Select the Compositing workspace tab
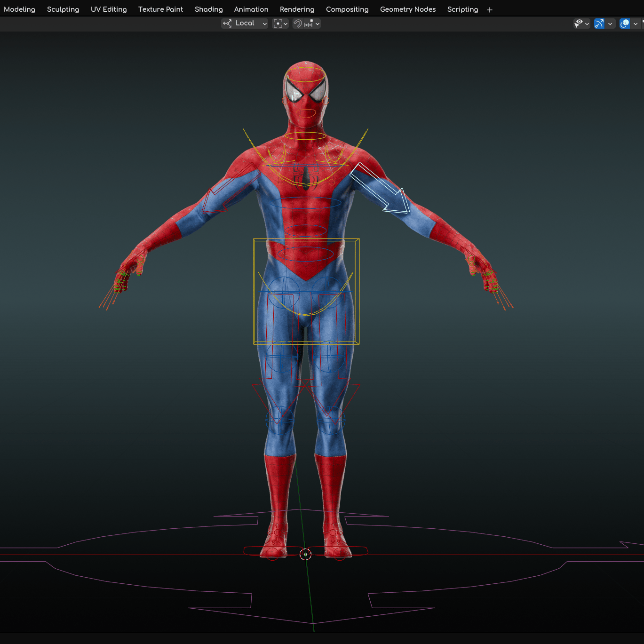Image resolution: width=644 pixels, height=644 pixels. 347,9
